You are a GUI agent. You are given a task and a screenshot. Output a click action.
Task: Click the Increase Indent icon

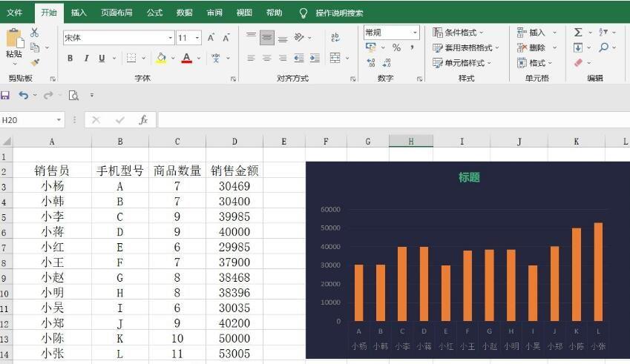[315, 58]
